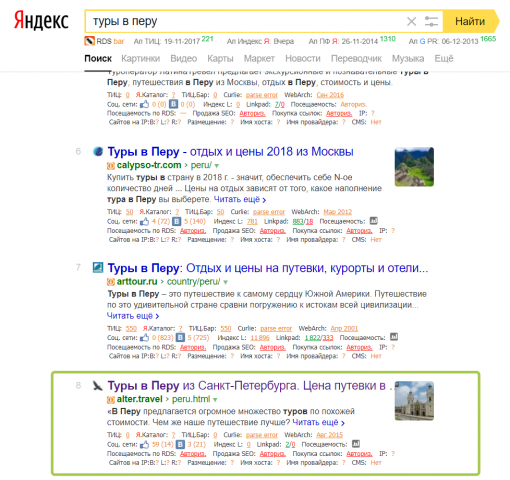The image size is (510, 480).
Task: Expand 'Читать ещё' in alter.travel snippet
Action: coord(318,423)
